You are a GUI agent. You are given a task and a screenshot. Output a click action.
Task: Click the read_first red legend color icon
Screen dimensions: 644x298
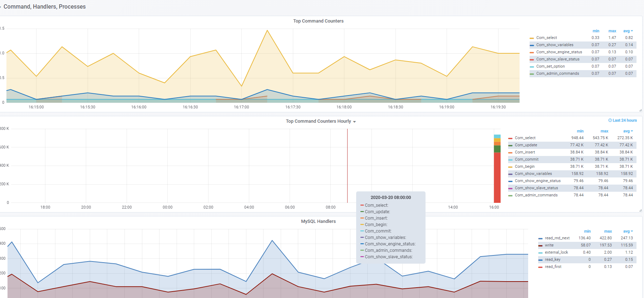coord(540,267)
